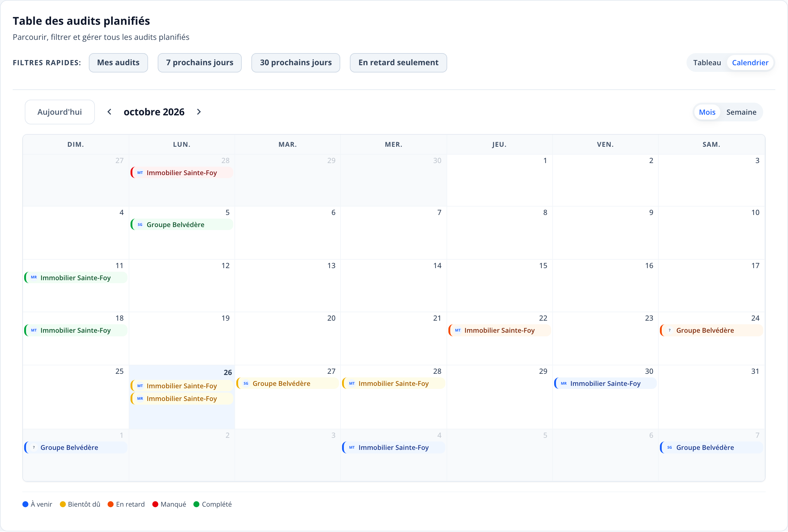Open MT Immobilier Sainte-Foy audit on October 26
Image resolution: width=788 pixels, height=532 pixels.
point(182,386)
